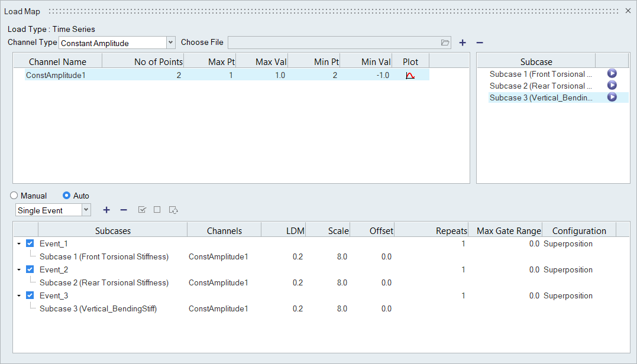Screen dimensions: 637x364
Task: Remove channel using the top minus icon
Action: click(480, 43)
